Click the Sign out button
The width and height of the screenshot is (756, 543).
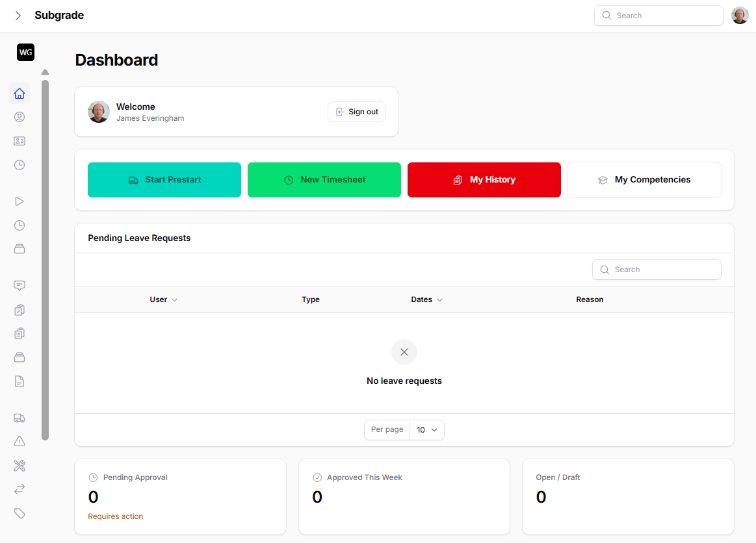(x=357, y=112)
